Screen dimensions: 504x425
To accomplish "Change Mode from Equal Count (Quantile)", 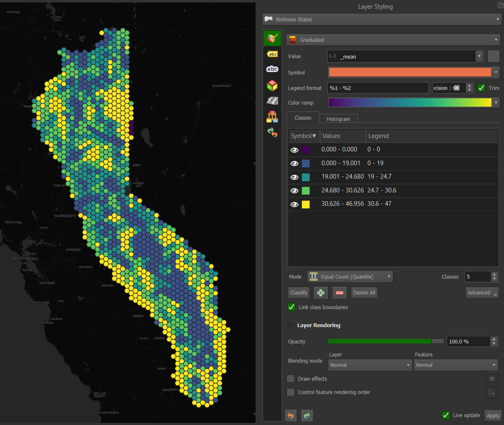I will pos(350,277).
